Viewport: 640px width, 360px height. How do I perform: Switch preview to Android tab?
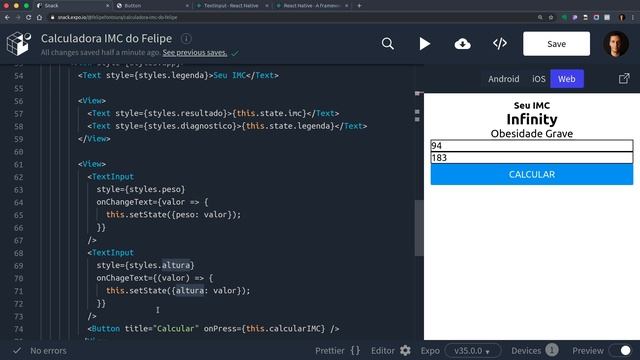point(504,79)
